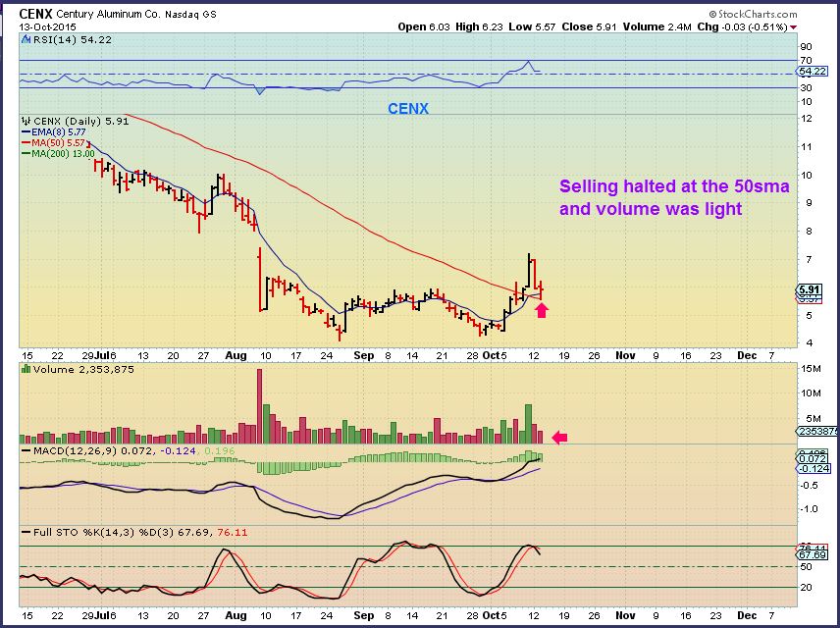Click the red down-triangle beside the Chg value
Viewport: 840px width, 628px height.
(x=794, y=27)
